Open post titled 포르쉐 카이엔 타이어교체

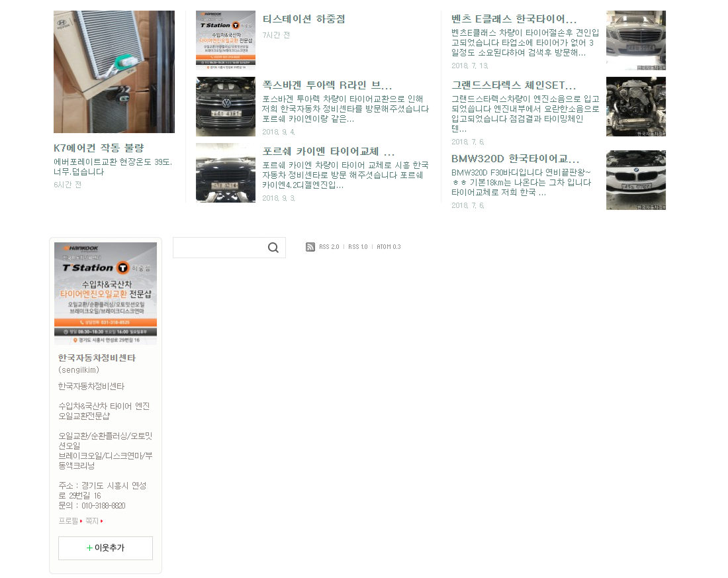click(328, 152)
